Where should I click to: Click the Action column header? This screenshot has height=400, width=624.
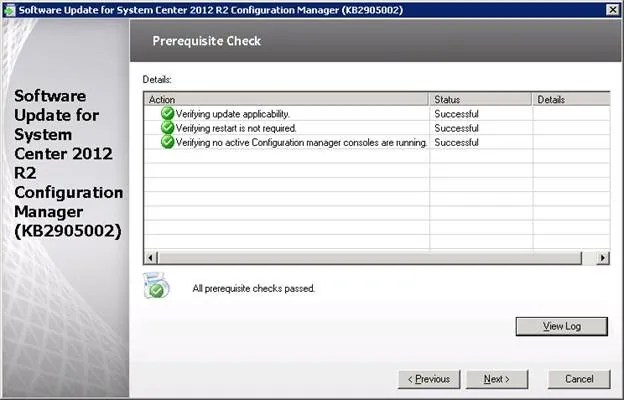point(286,100)
